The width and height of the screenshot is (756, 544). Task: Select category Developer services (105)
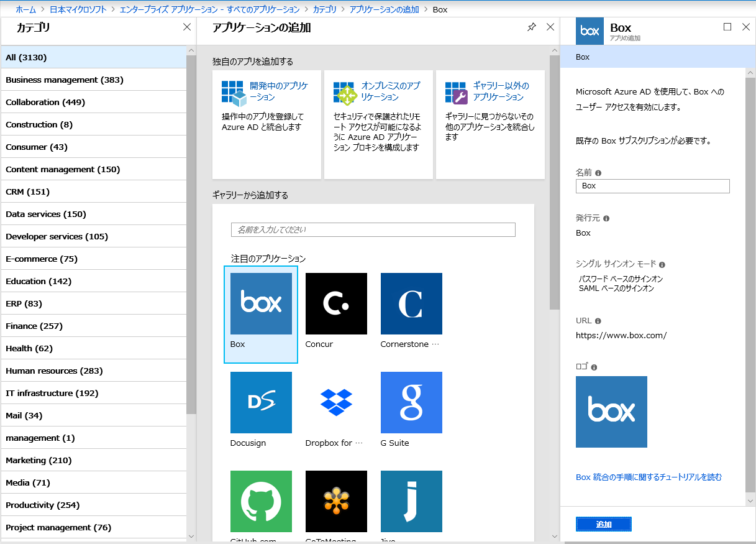pos(94,236)
